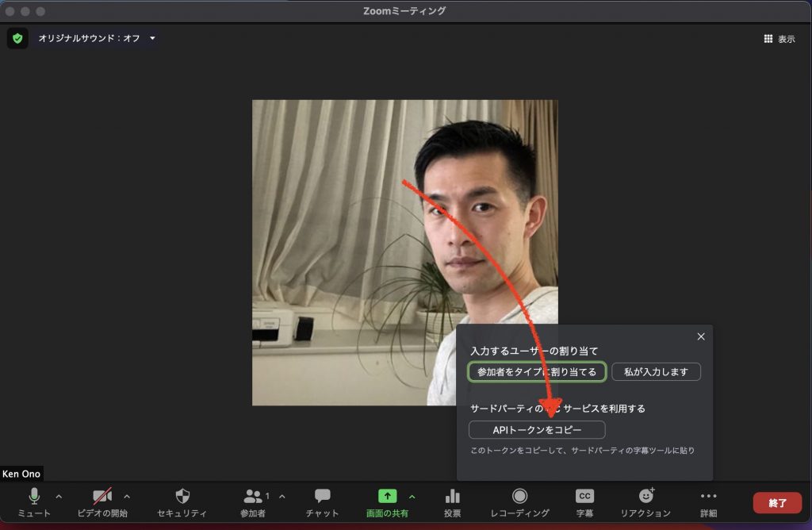Open the original sound dropdown arrow
This screenshot has width=812, height=530.
151,38
